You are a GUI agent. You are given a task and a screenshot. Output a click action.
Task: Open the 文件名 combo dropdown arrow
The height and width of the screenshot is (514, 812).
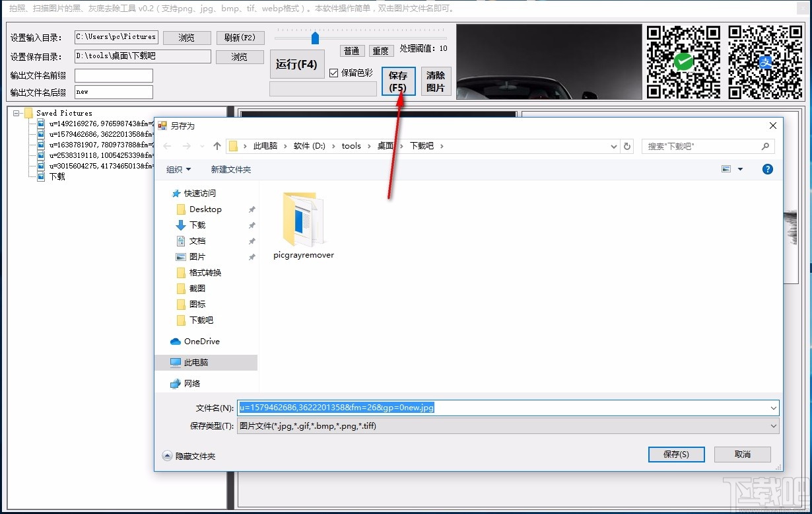pyautogui.click(x=773, y=408)
